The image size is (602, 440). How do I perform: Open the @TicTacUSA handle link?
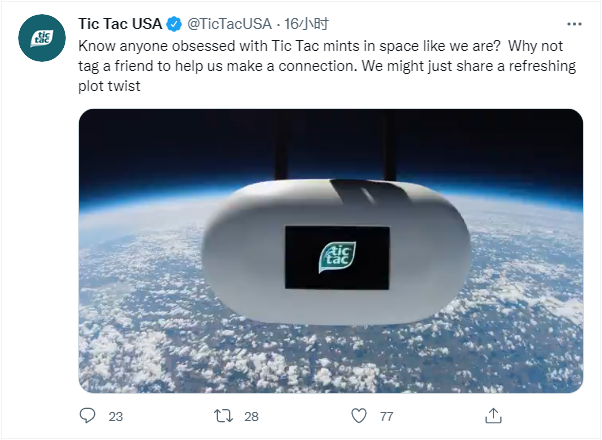tap(230, 24)
